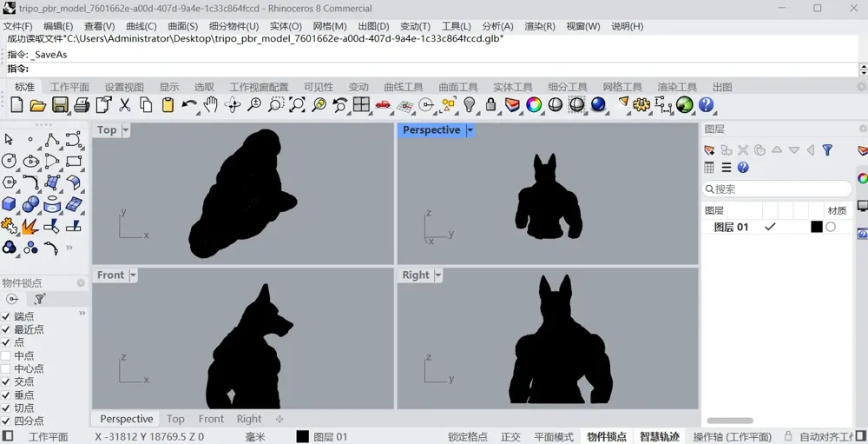Expand more object snaps chevron
868x444 pixels.
82,313
